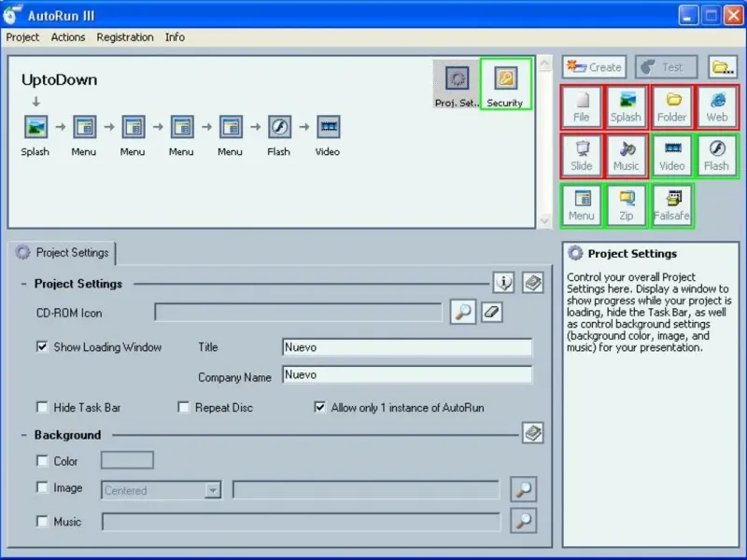Enable Hide Task Bar checkbox

(42, 407)
